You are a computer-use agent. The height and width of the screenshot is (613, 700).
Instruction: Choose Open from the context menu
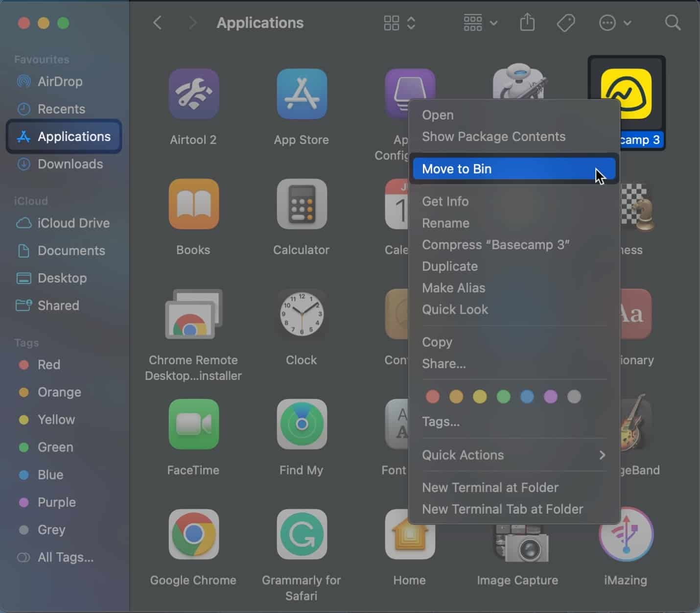514,115
